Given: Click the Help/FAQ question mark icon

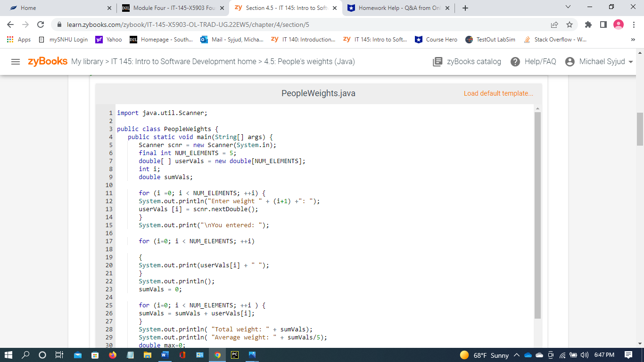Looking at the screenshot, I should click(514, 61).
